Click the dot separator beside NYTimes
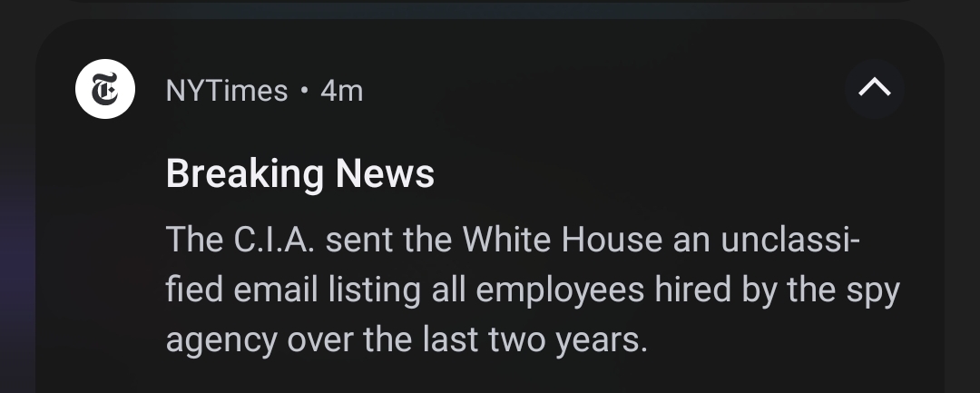 coord(304,91)
